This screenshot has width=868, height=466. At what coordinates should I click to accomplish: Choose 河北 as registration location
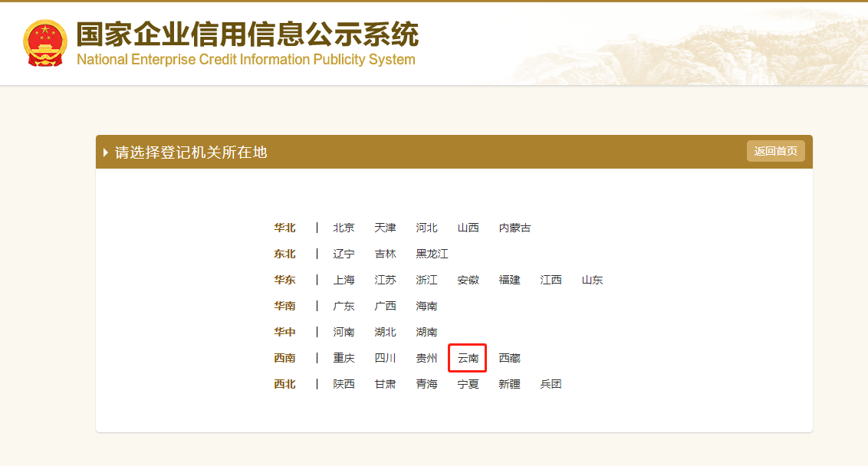pyautogui.click(x=427, y=228)
